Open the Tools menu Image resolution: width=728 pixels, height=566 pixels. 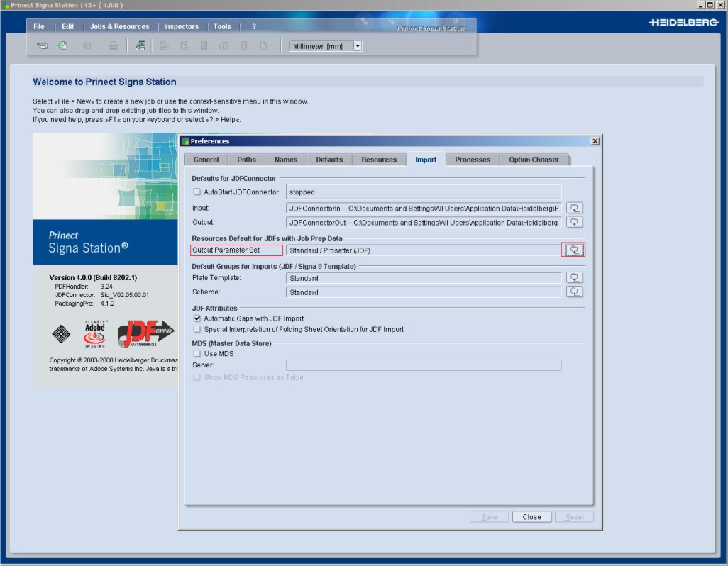point(222,26)
